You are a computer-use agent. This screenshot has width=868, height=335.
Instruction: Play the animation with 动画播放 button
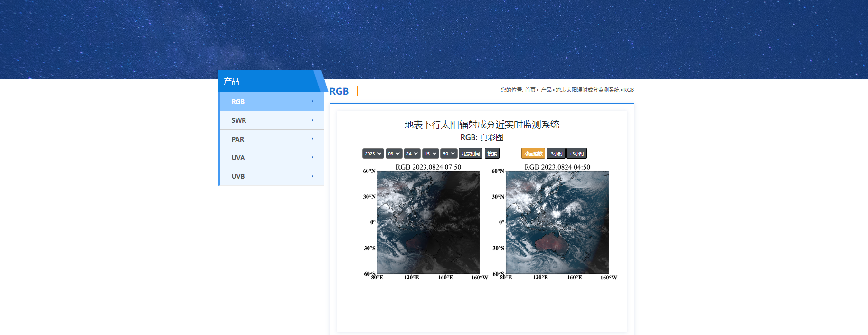click(533, 153)
